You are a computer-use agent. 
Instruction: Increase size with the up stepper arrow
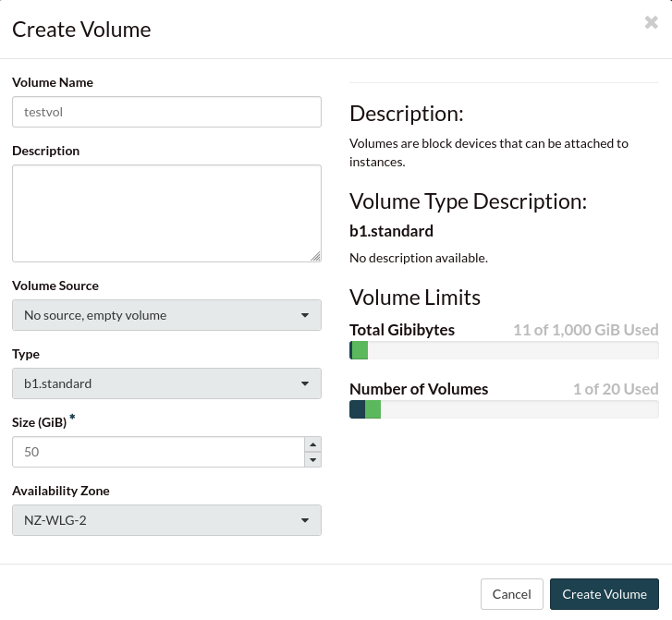click(313, 444)
